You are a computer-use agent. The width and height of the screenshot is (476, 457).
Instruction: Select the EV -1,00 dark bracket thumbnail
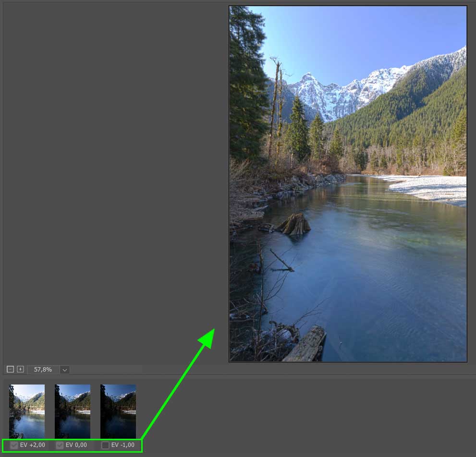pos(118,411)
